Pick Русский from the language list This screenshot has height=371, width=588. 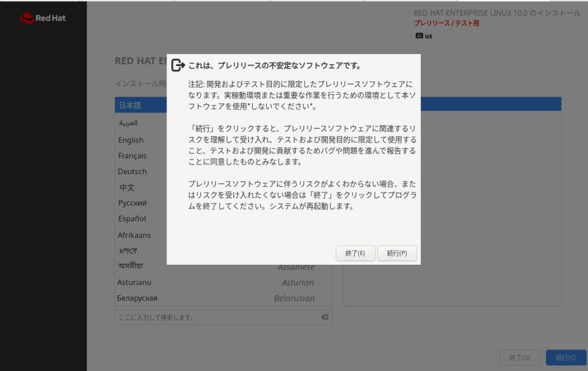pos(132,203)
